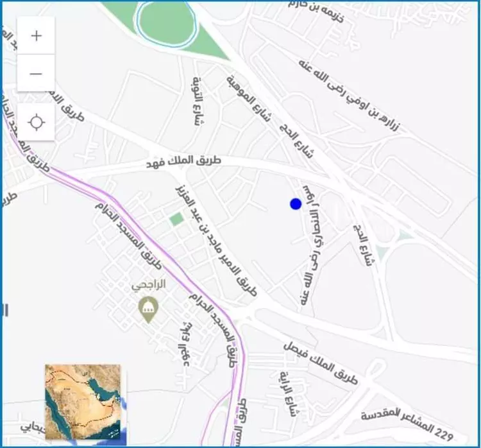Click the small green park square
Viewport: 481px width, 448px height.
tap(176, 220)
